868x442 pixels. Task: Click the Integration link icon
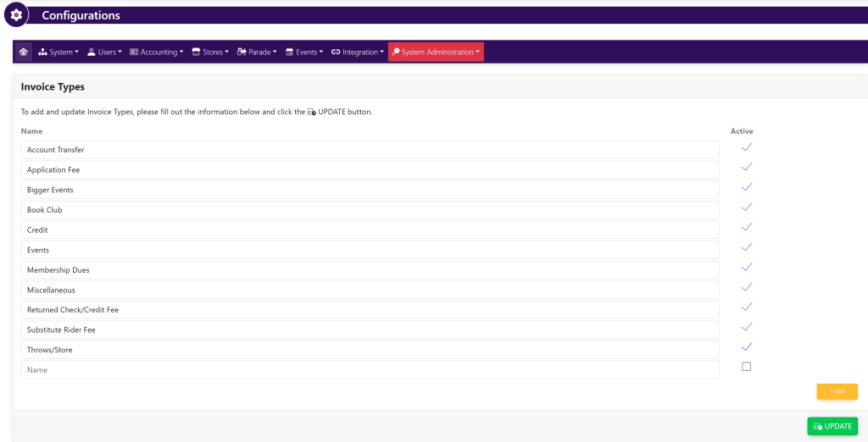(336, 52)
